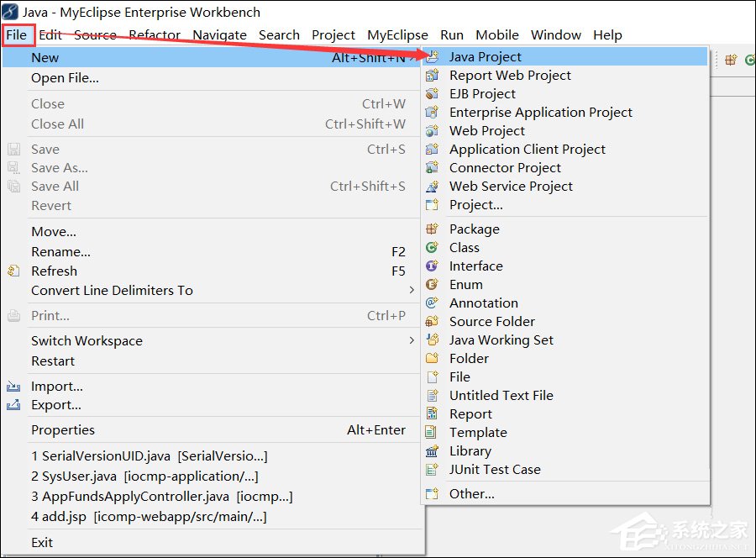Click the Package icon in New submenu
Viewport: 756px width, 558px height.
click(432, 229)
